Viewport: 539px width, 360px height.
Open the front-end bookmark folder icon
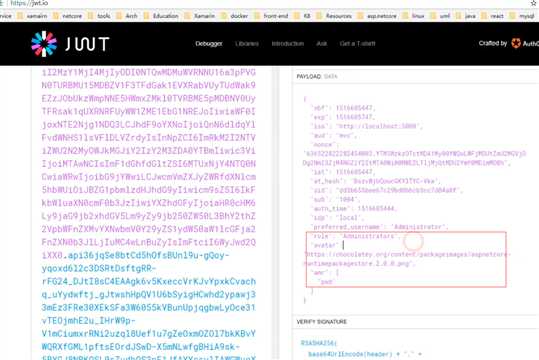point(257,16)
